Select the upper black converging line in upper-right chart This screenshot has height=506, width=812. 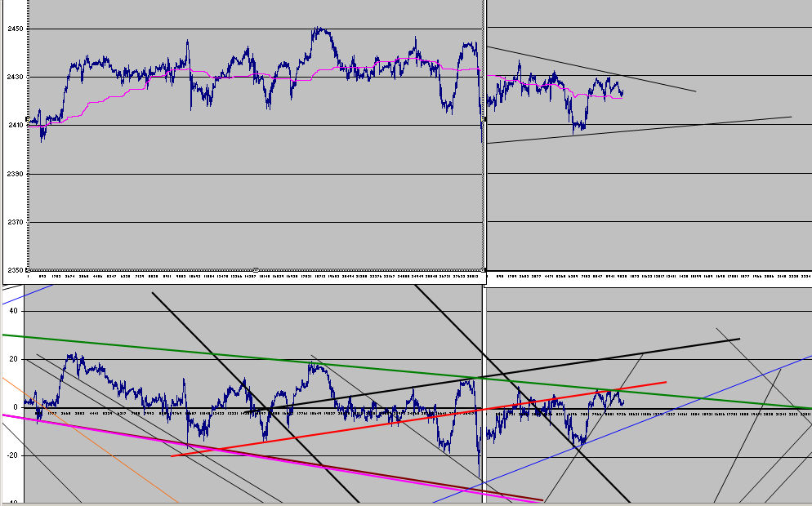591,69
